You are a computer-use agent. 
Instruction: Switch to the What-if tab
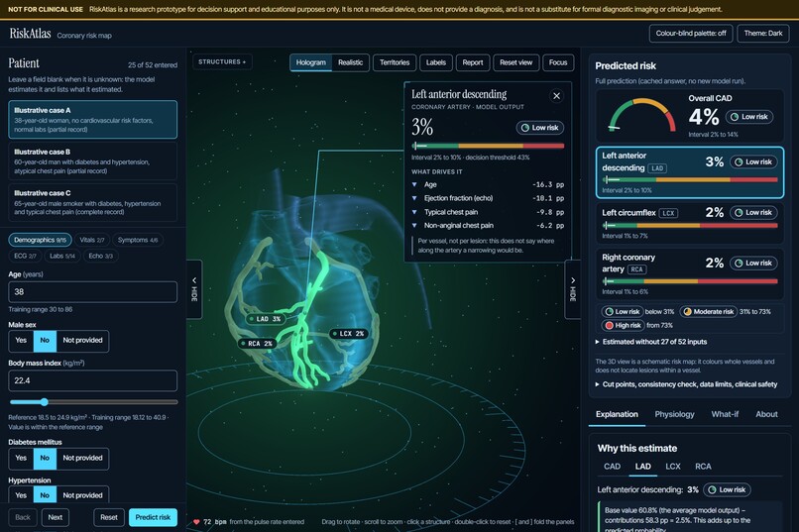pyautogui.click(x=725, y=414)
